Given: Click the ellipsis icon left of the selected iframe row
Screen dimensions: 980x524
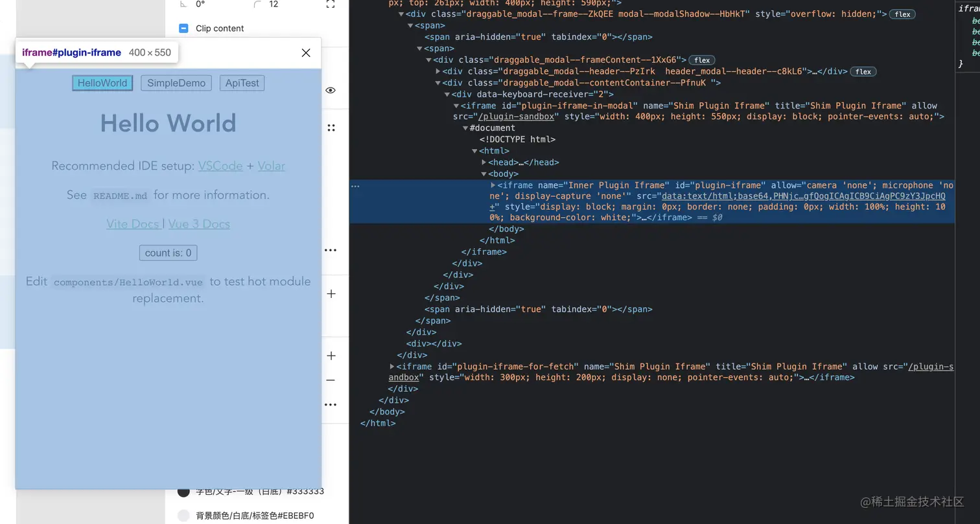Looking at the screenshot, I should 355,185.
